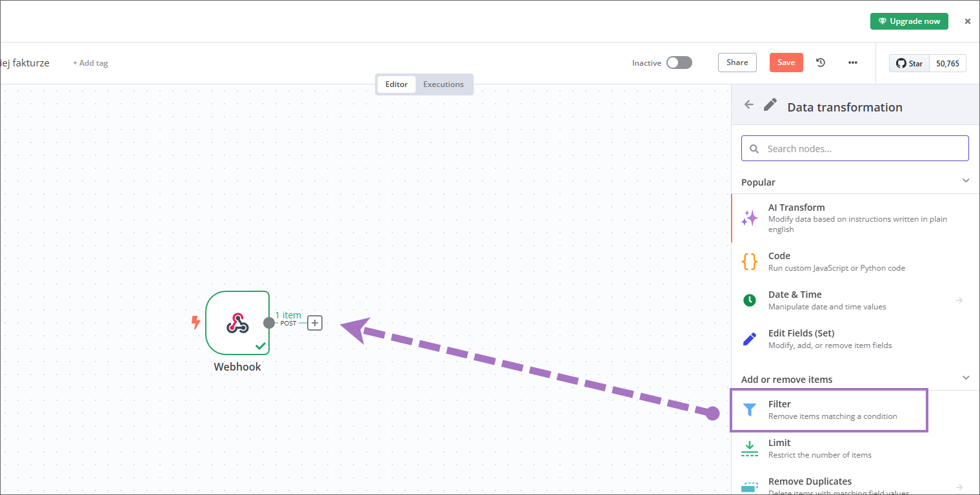Viewport: 980px width, 495px height.
Task: Click the plus icon after Webhook node
Action: pyautogui.click(x=315, y=323)
